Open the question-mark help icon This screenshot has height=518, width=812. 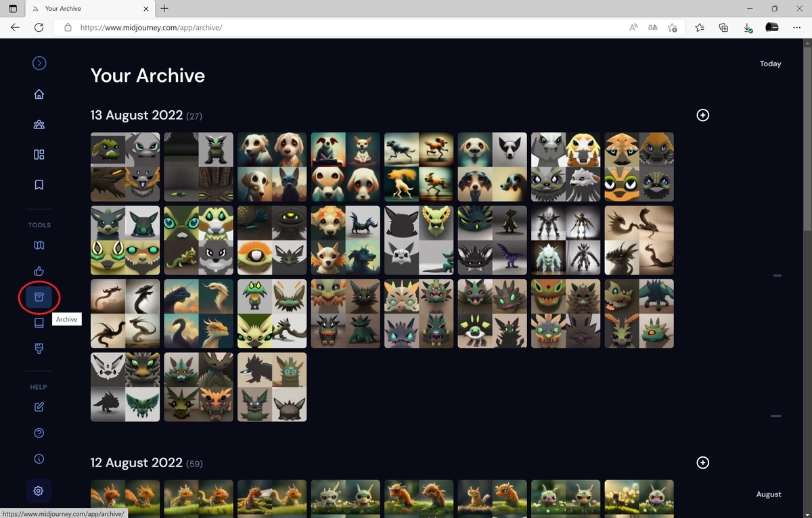coord(39,433)
